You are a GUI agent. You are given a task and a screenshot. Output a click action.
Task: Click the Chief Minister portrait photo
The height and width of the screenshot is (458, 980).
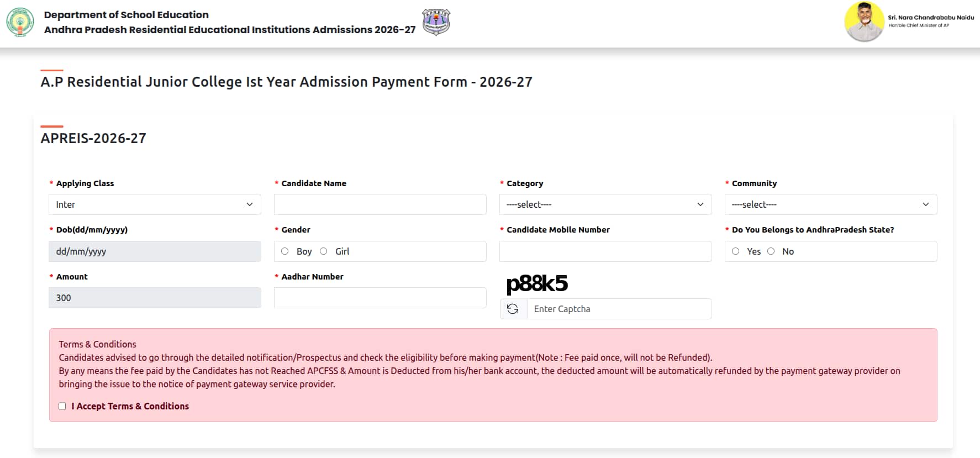coord(864,22)
